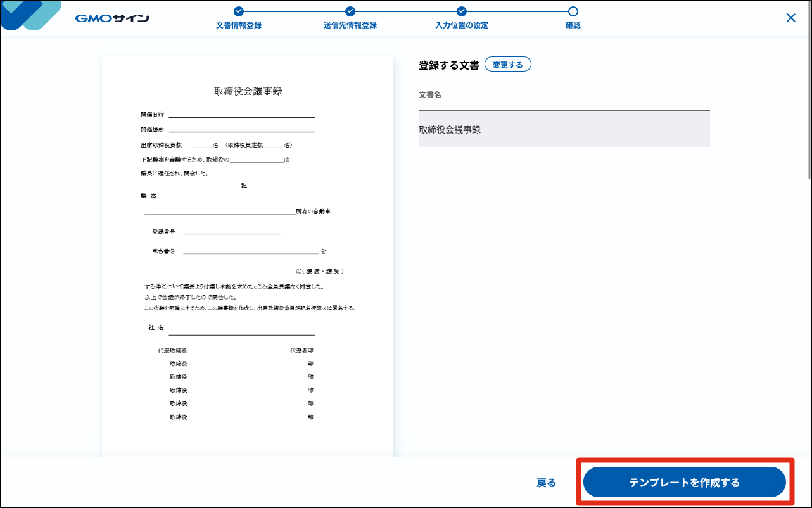Image resolution: width=812 pixels, height=508 pixels.
Task: Click テンプレートを作成する button
Action: [684, 483]
